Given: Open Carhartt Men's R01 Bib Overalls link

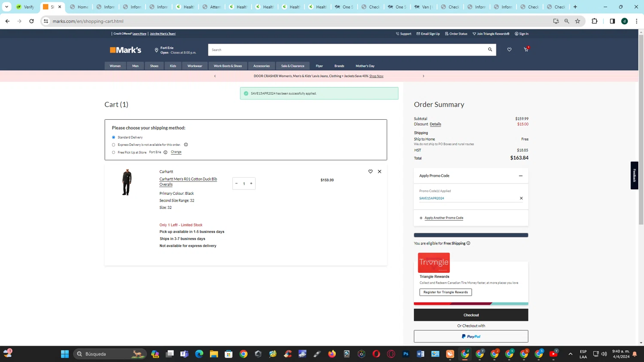Looking at the screenshot, I should point(188,182).
